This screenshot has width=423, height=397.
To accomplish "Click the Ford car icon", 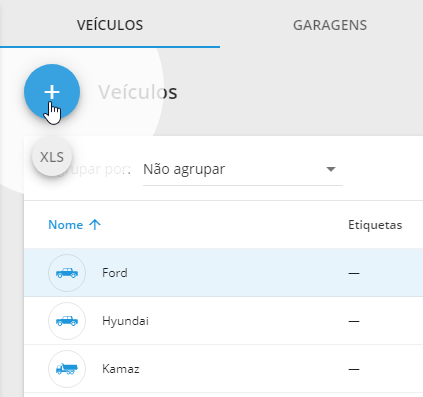I will pos(67,273).
